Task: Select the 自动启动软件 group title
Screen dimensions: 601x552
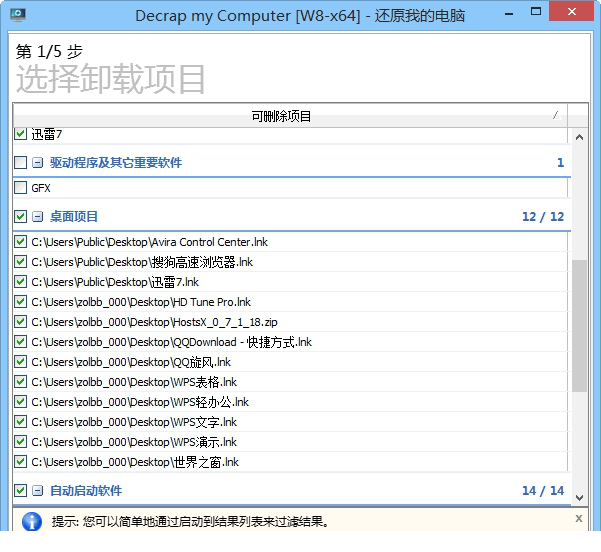Action: click(x=86, y=490)
